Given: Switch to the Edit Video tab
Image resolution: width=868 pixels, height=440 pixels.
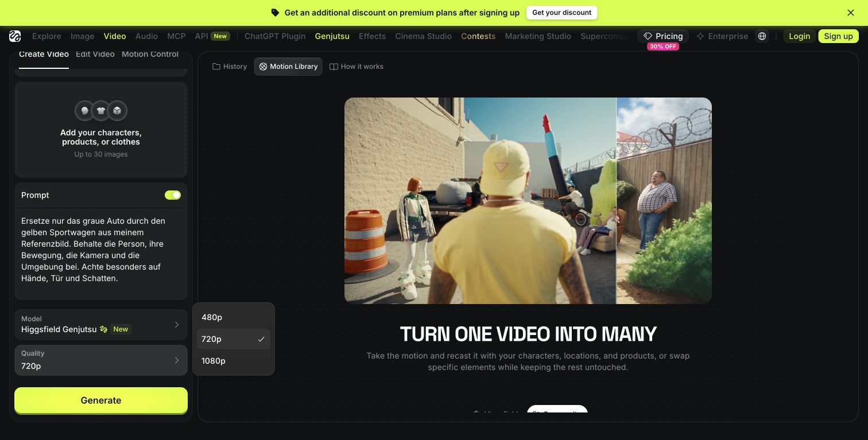Looking at the screenshot, I should coord(95,54).
